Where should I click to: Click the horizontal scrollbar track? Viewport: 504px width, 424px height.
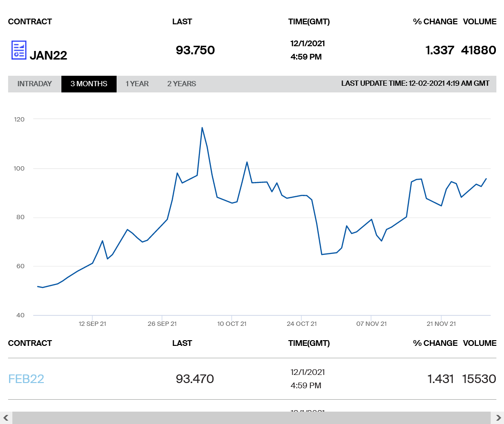[251, 418]
